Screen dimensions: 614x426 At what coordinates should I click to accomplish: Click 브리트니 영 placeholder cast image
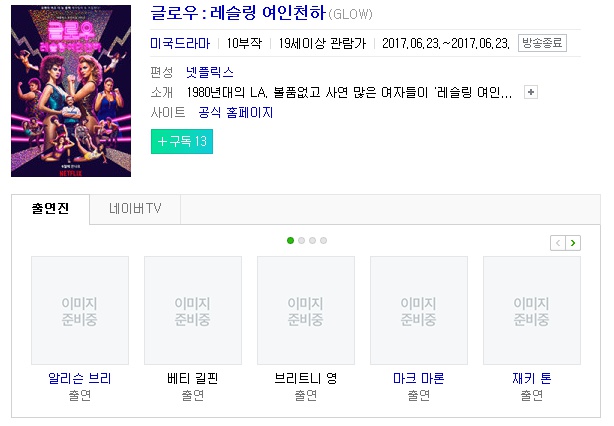pos(306,310)
